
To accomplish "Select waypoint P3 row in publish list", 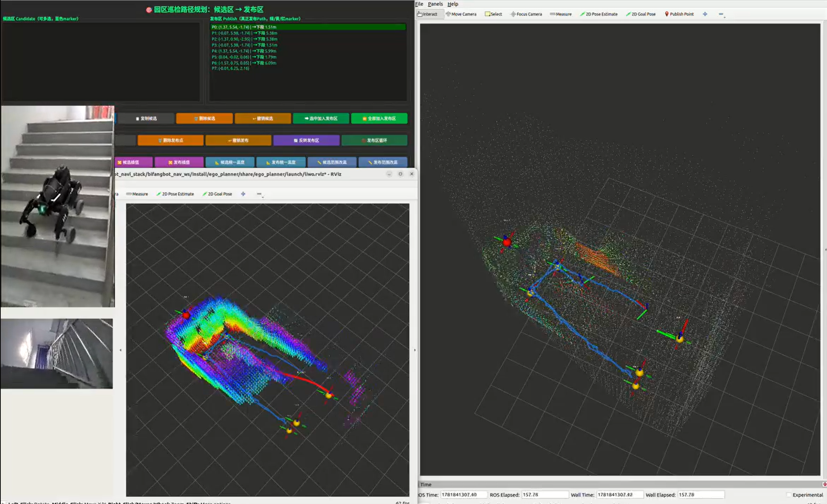I will tap(308, 45).
